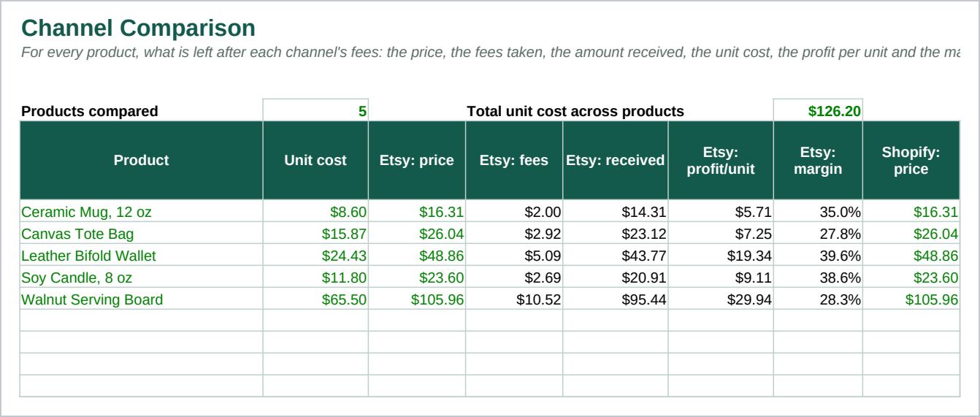This screenshot has width=980, height=417.
Task: Click Leather Bifold Wallet Etsy price $48.86
Action: coord(417,256)
